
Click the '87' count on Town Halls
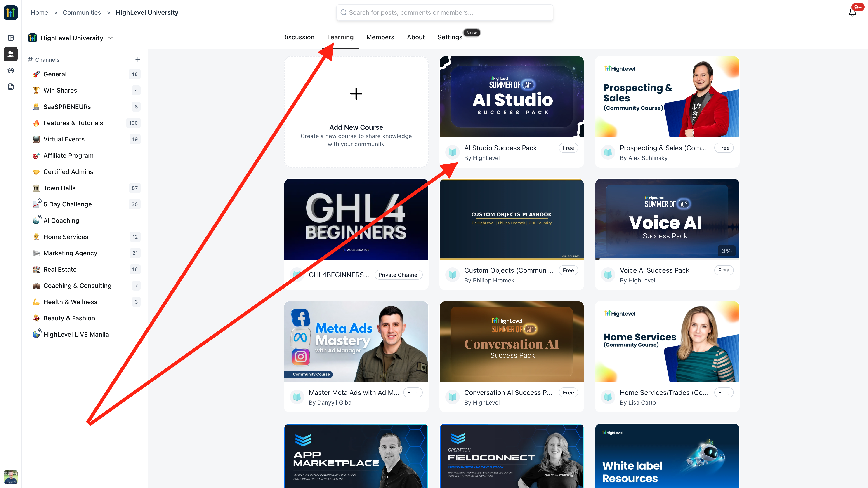tap(135, 188)
